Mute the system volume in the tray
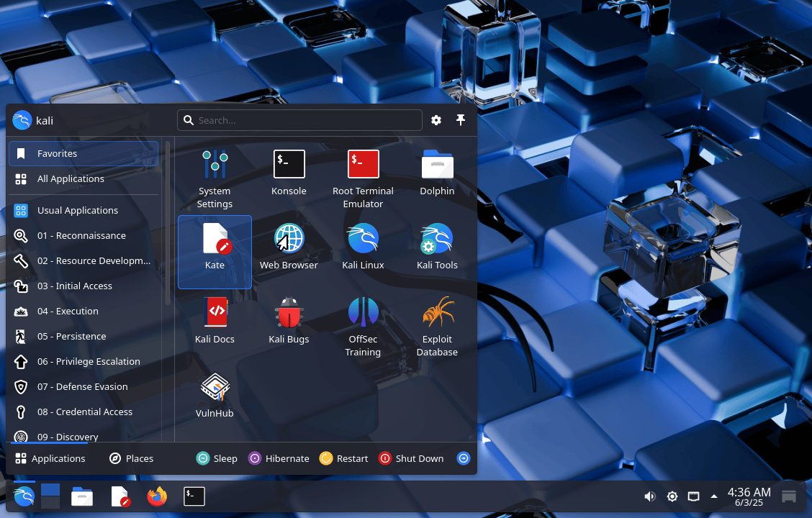The image size is (812, 518). click(x=650, y=496)
